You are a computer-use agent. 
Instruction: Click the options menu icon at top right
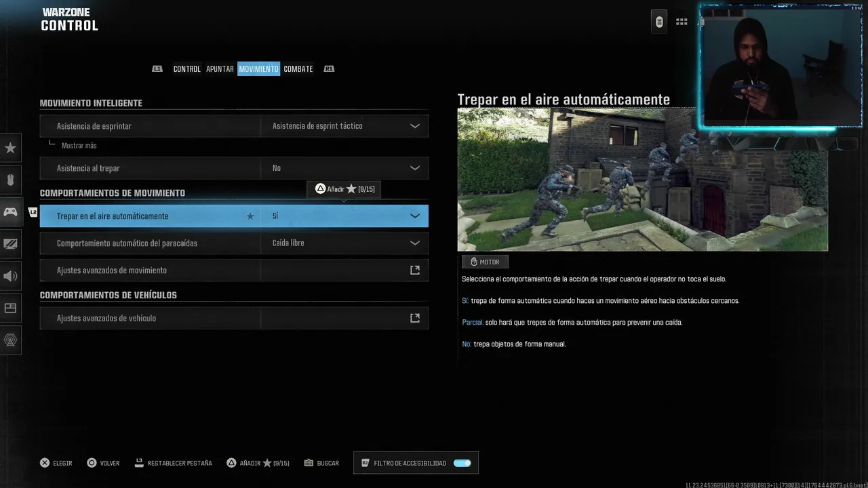coord(659,22)
